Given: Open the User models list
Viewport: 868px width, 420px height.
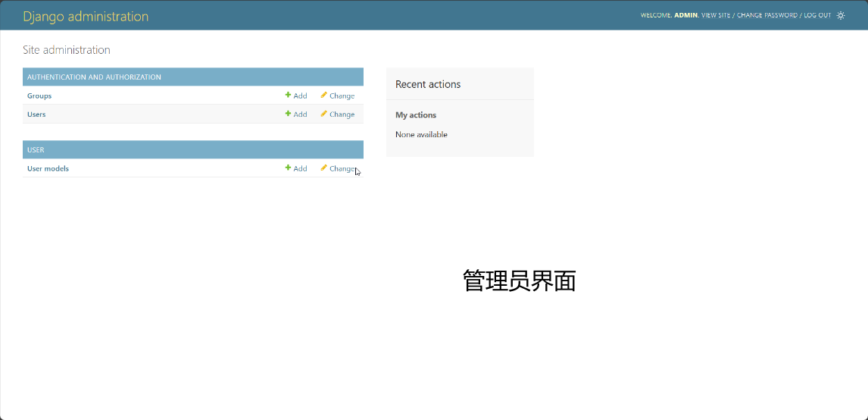Looking at the screenshot, I should coord(48,169).
